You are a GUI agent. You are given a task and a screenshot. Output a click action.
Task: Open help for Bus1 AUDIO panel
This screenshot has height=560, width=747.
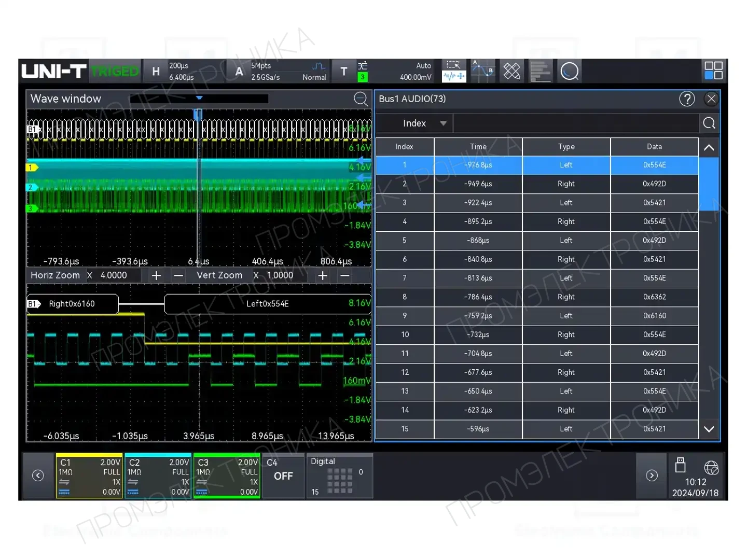tap(687, 99)
